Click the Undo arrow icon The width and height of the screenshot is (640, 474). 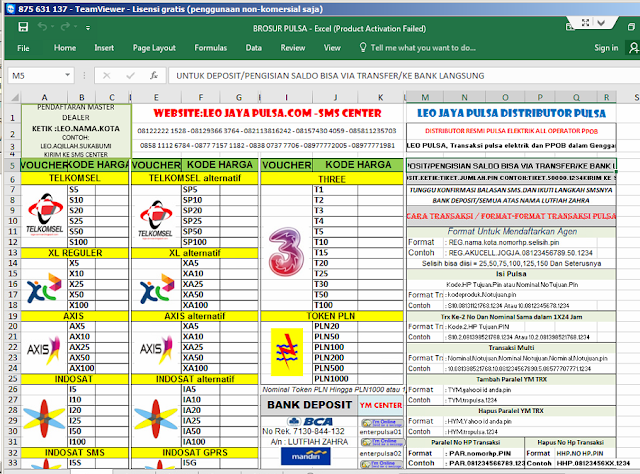pyautogui.click(x=42, y=27)
